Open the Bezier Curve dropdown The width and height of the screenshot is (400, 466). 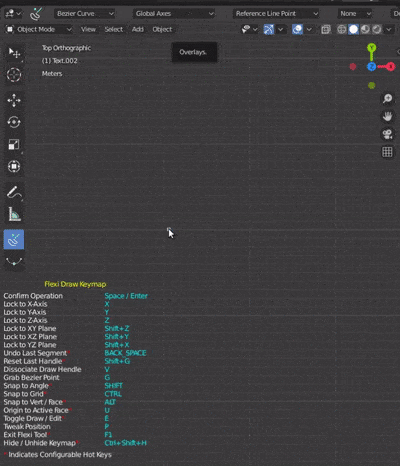point(85,14)
